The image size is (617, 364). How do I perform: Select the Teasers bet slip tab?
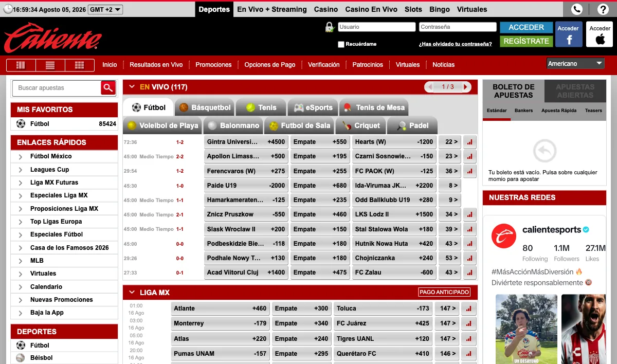click(x=593, y=111)
